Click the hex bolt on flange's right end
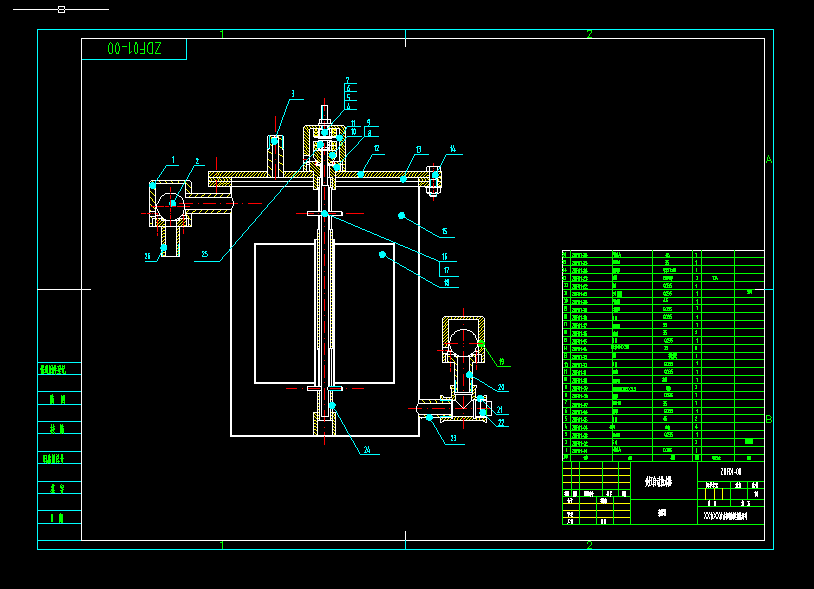This screenshot has width=814, height=589. [435, 176]
